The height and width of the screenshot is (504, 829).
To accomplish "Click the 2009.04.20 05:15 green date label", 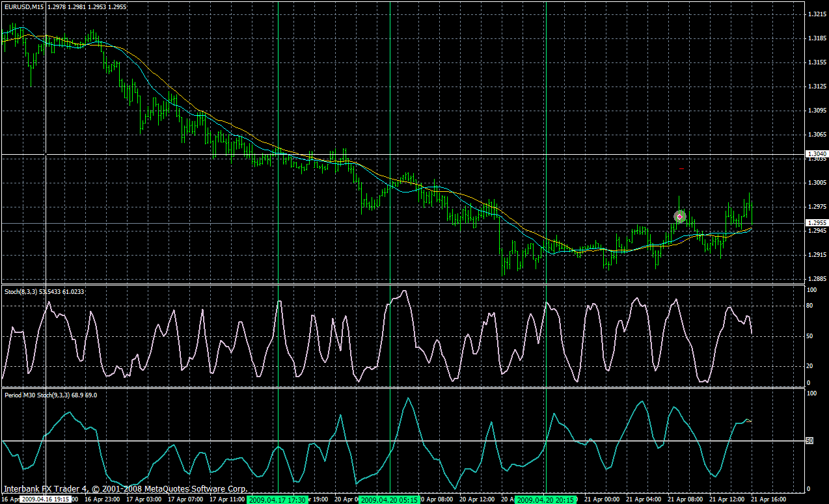I will tap(390, 499).
